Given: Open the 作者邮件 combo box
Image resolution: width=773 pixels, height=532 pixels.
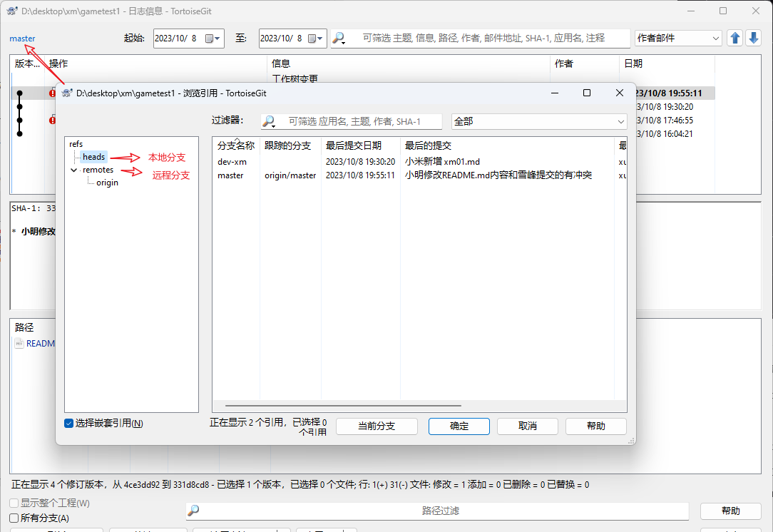Looking at the screenshot, I should [x=715, y=38].
